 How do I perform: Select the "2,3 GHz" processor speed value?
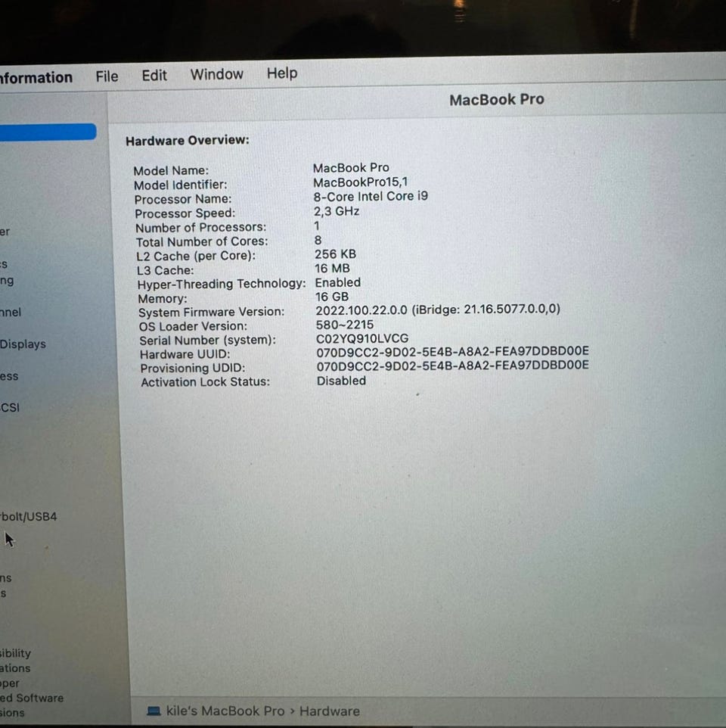coord(337,211)
